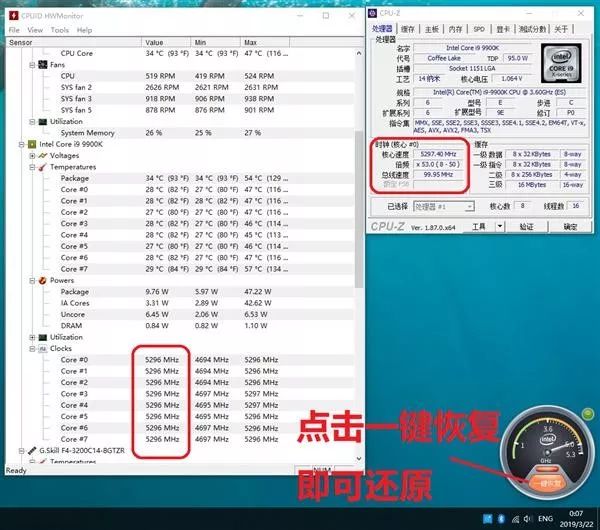600x530 pixels.
Task: Click the 工具 button in CPU-Z
Action: [x=478, y=227]
